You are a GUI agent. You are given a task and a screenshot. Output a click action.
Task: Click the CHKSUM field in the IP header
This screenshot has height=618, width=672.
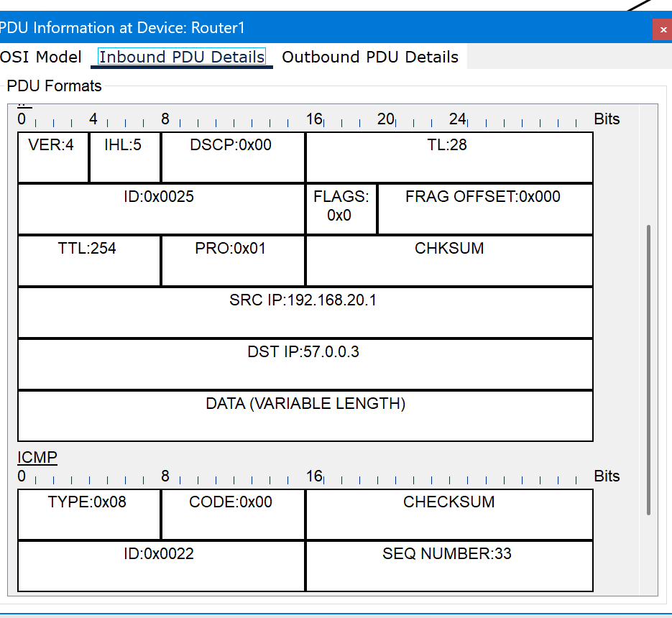coord(450,261)
